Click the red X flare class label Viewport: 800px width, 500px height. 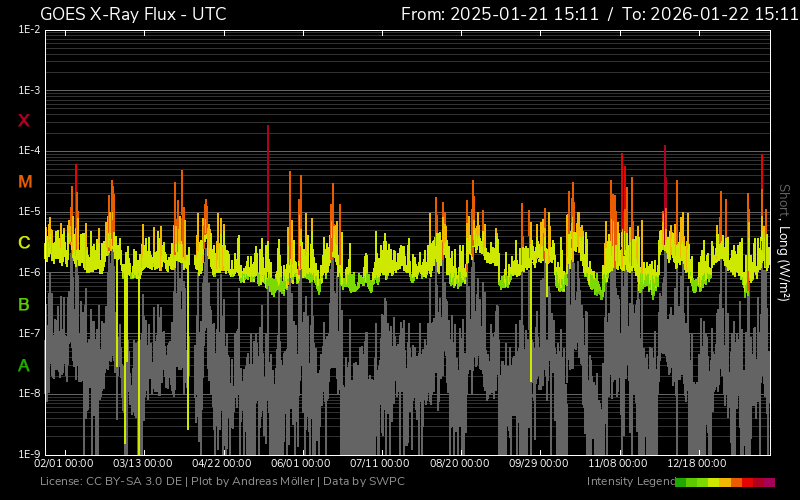tap(24, 121)
